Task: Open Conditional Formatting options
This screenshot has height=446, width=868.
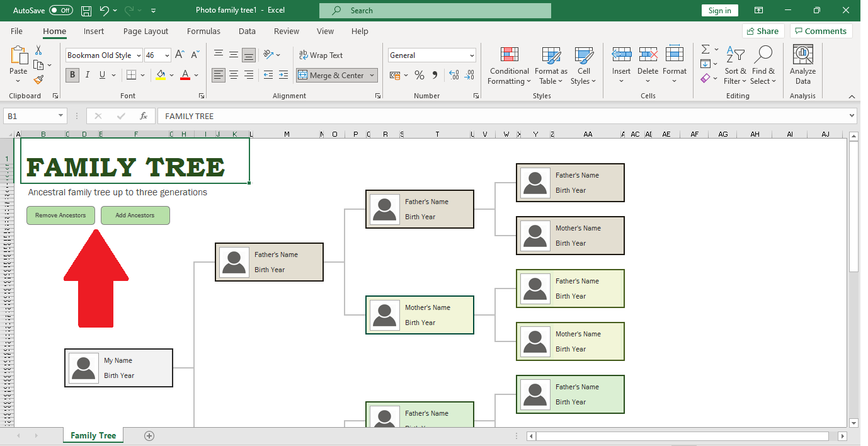Action: click(508, 66)
